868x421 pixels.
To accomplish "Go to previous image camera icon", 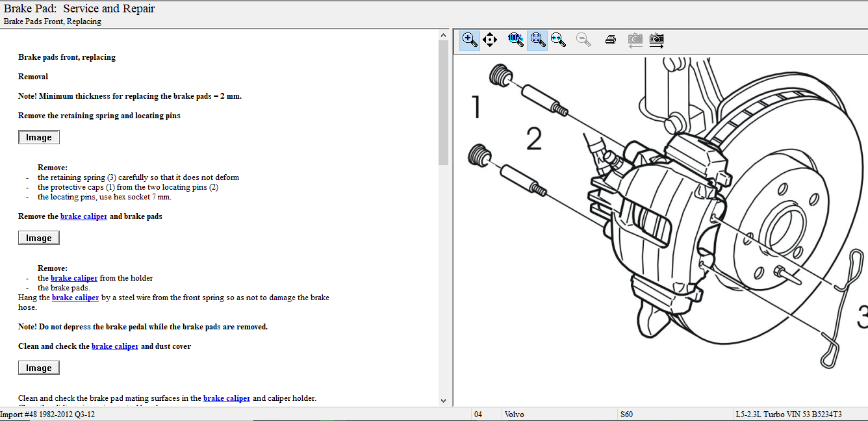I will click(635, 40).
